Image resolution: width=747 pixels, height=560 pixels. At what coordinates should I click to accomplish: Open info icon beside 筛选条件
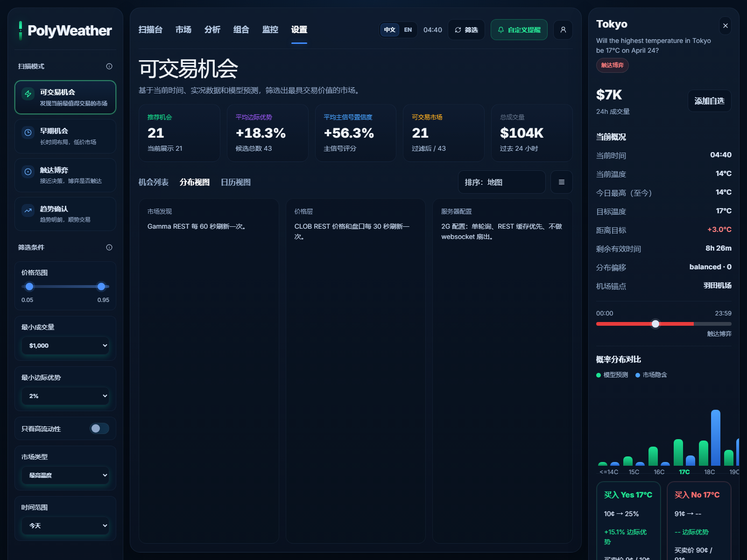tap(109, 247)
